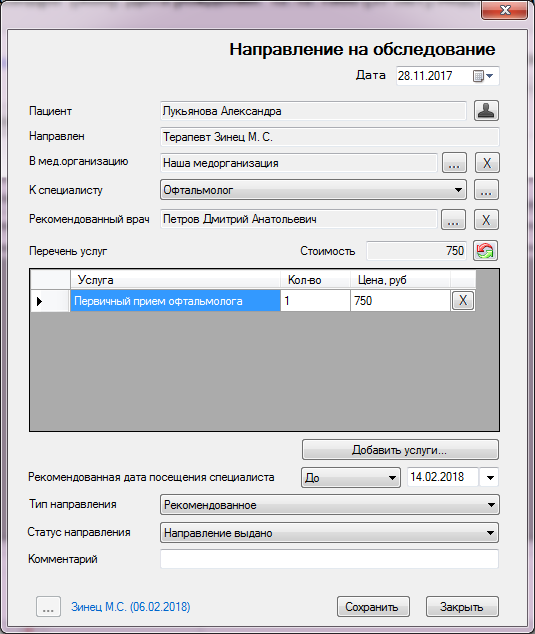The width and height of the screenshot is (535, 634).
Task: Open Зинец М.С. (06.02.2018) link
Action: tap(131, 607)
